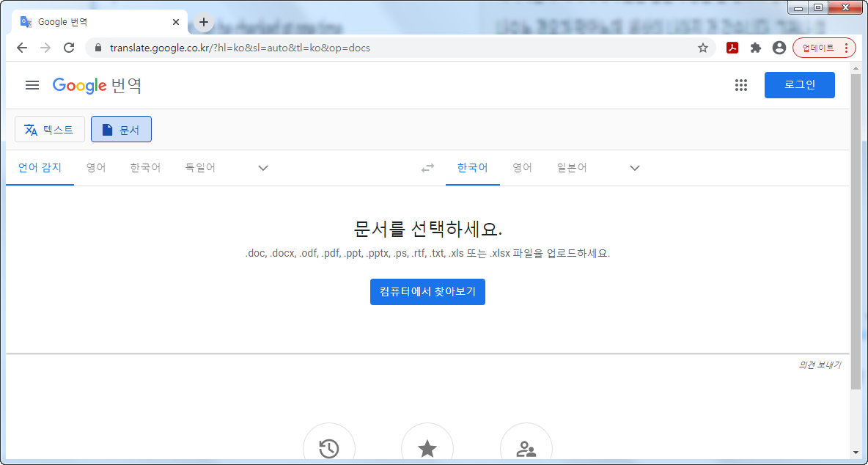868x465 pixels.
Task: Open a new browser tab
Action: coord(204,22)
